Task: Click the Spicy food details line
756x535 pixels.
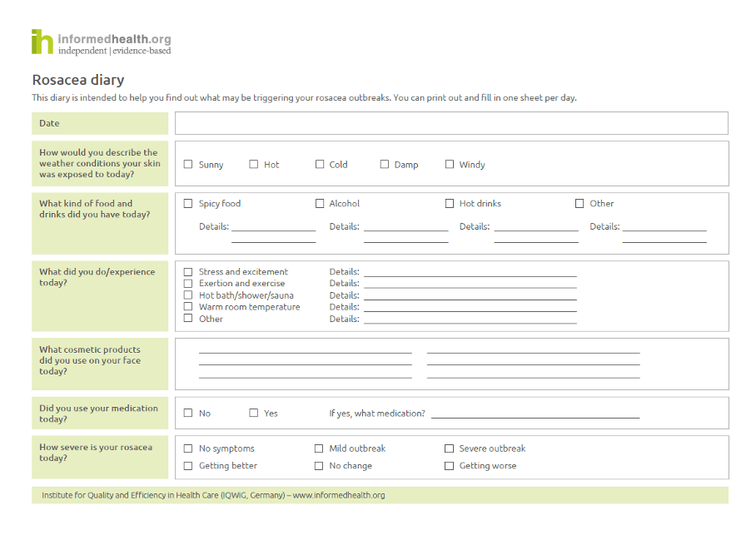Action: [x=273, y=230]
